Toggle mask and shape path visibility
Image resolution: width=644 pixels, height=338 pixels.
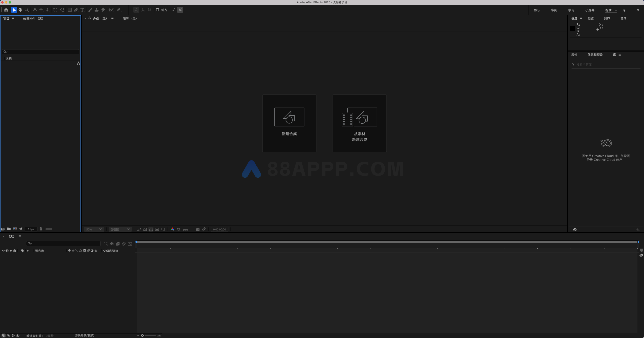(151, 229)
